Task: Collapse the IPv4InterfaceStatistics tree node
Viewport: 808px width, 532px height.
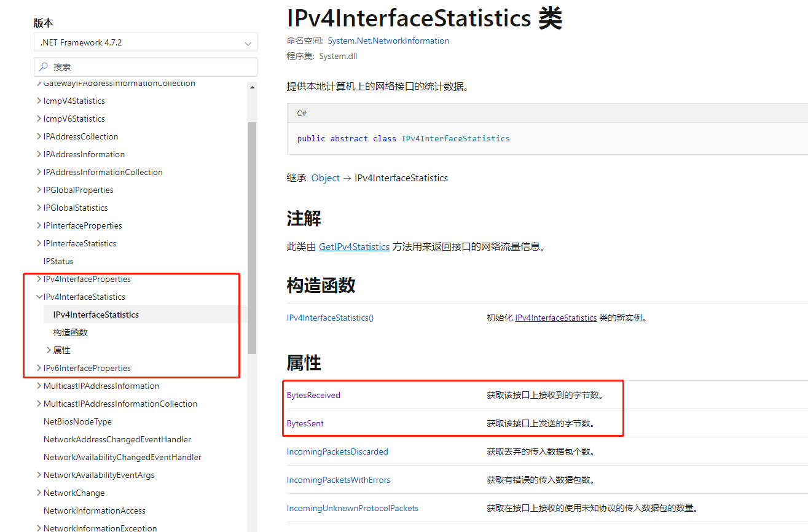Action: click(39, 297)
